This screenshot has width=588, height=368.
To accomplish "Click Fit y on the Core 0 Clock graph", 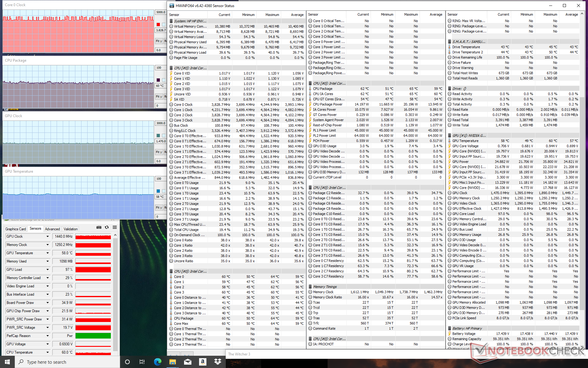I will 159,41.
